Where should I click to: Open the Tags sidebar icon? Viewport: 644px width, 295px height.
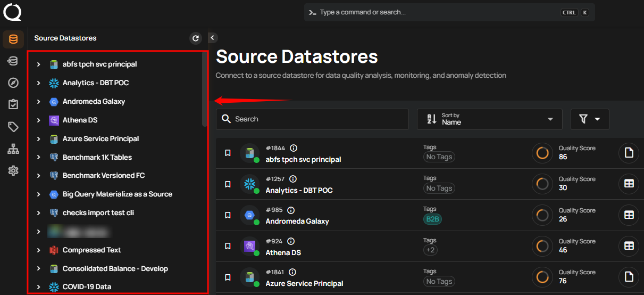pyautogui.click(x=13, y=127)
